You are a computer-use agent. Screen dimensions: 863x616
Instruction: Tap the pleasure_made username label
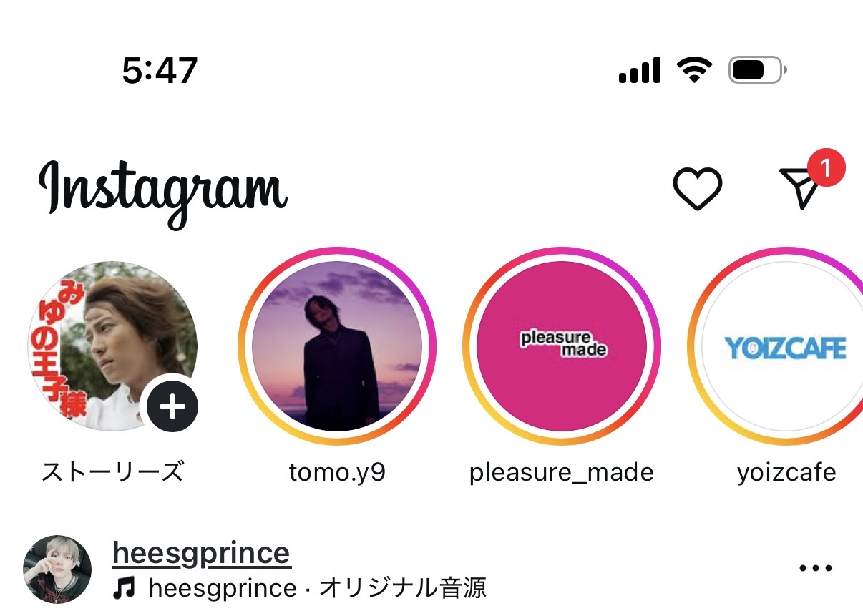click(562, 473)
